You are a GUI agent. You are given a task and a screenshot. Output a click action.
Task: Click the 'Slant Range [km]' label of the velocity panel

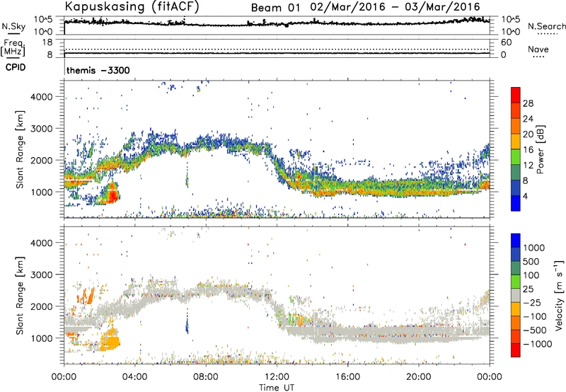point(20,295)
